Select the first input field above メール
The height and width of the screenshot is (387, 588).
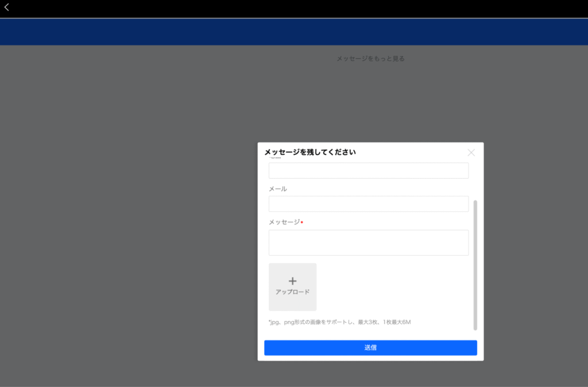click(x=368, y=171)
